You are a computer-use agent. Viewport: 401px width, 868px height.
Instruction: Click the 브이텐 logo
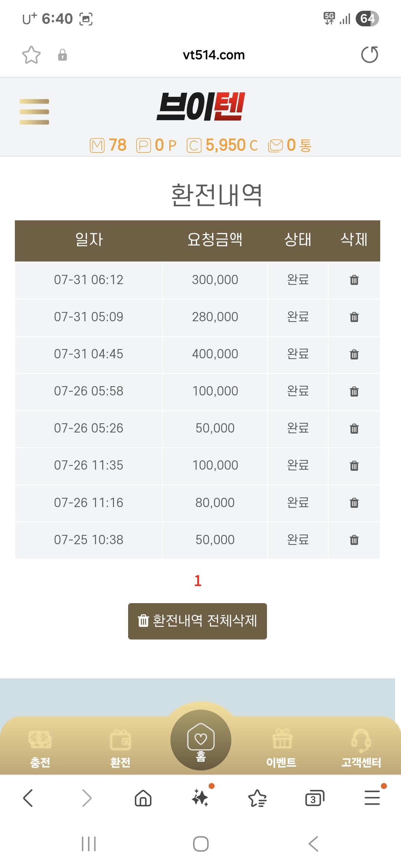pos(201,107)
